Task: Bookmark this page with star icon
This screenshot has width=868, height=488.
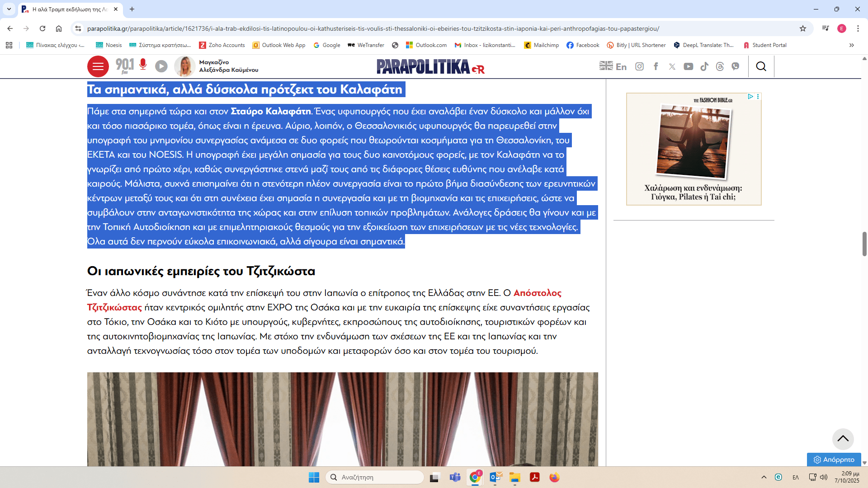Action: click(803, 28)
